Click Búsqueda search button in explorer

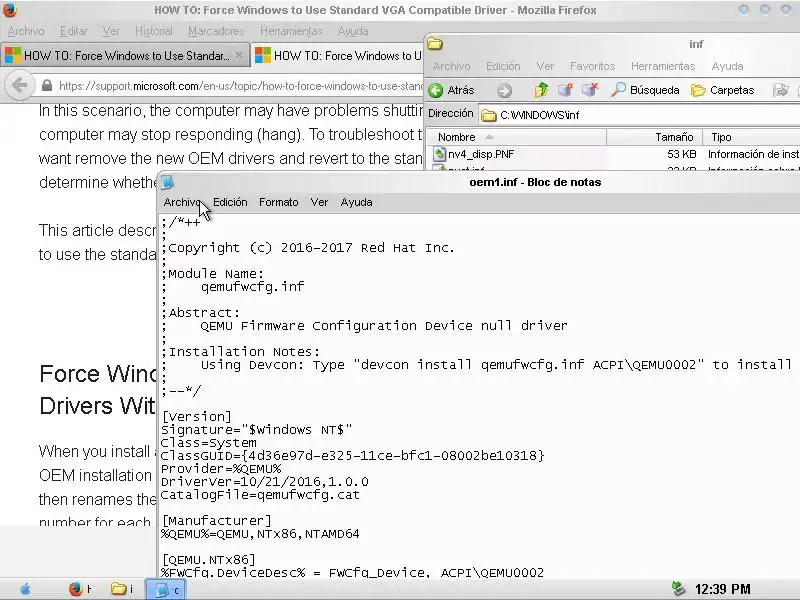[645, 90]
